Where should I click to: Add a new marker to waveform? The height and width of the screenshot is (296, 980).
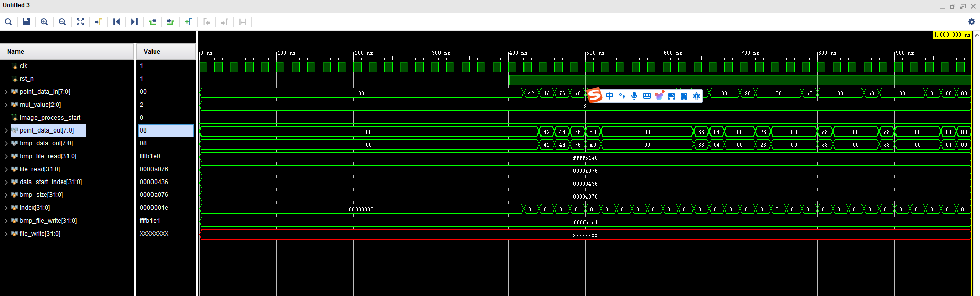(x=189, y=22)
